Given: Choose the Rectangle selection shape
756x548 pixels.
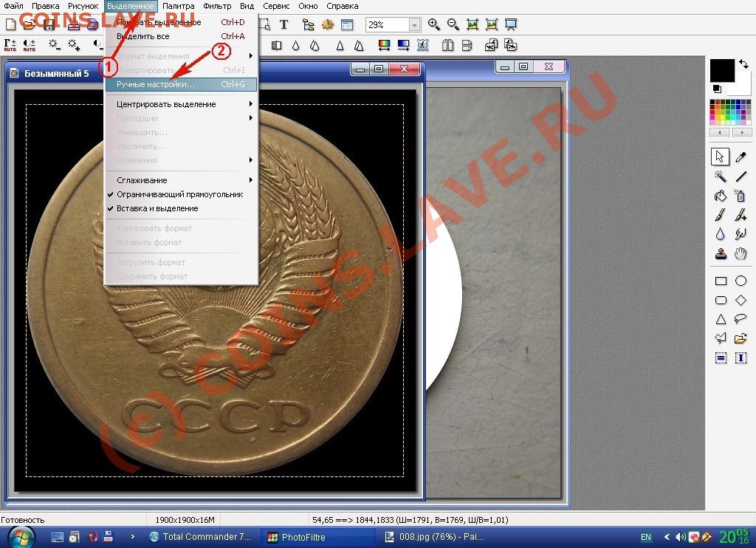Looking at the screenshot, I should click(721, 281).
